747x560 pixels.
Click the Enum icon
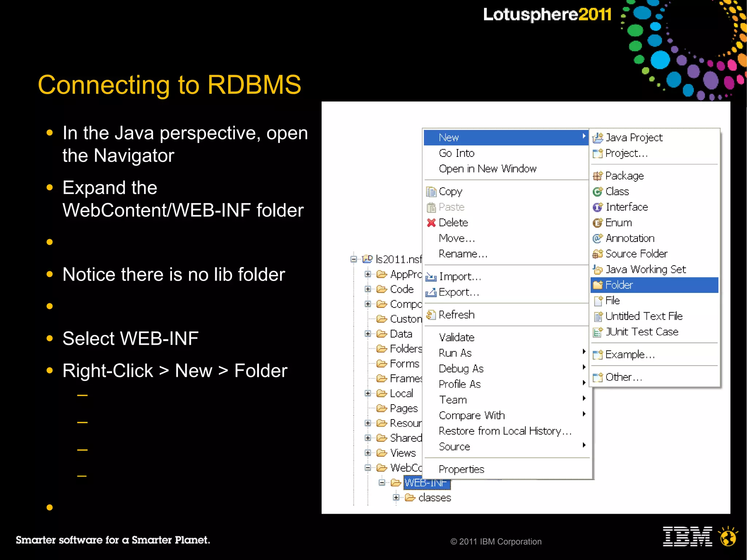pyautogui.click(x=597, y=223)
